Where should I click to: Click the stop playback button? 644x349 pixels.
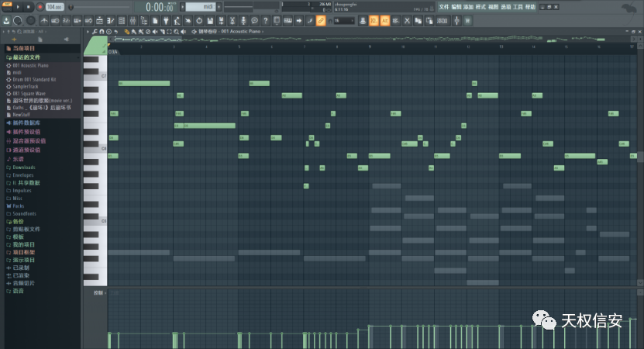[29, 6]
